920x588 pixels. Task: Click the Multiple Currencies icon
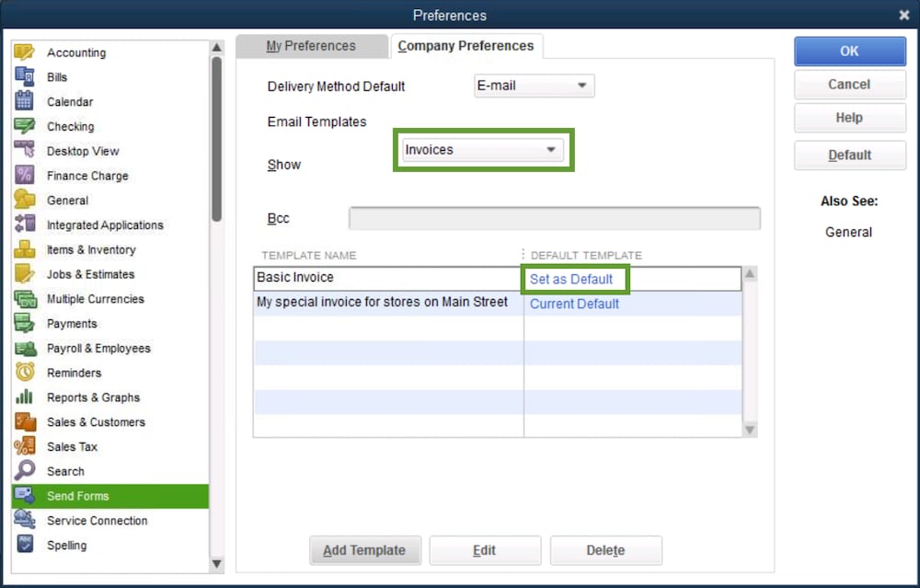pyautogui.click(x=25, y=299)
